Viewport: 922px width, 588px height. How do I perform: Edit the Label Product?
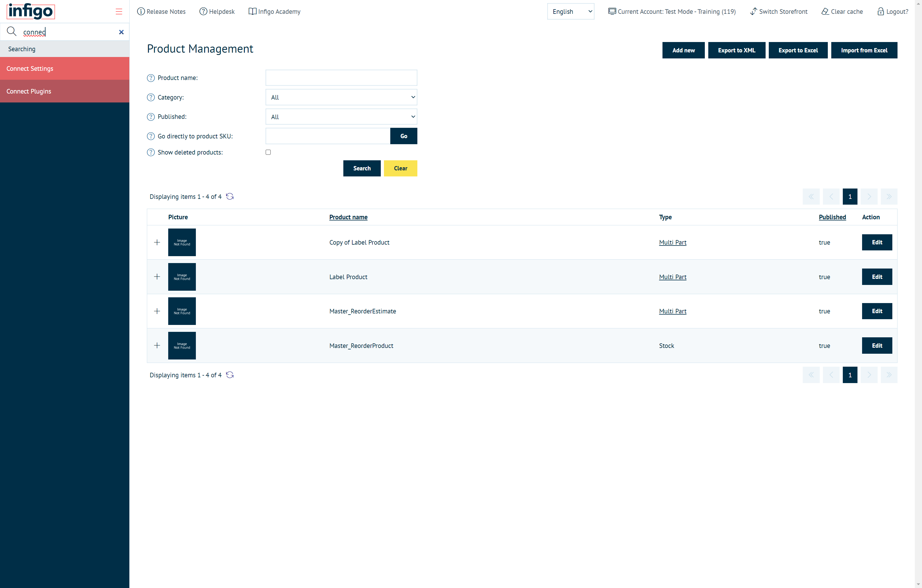tap(877, 277)
